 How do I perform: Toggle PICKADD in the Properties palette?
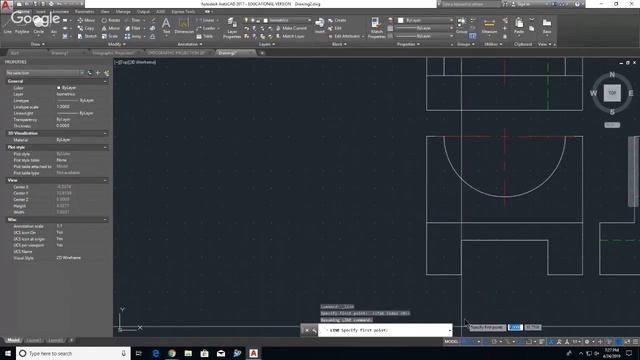[90, 73]
